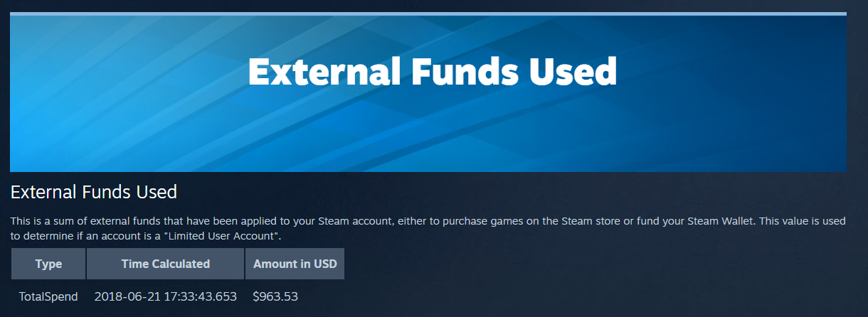The height and width of the screenshot is (317, 868).
Task: Click the thin light-blue bar atop the banner
Action: point(428,14)
